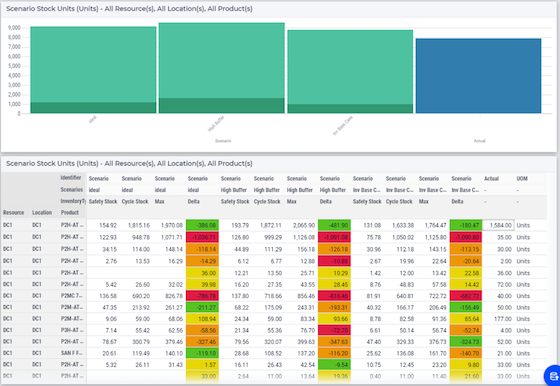The height and width of the screenshot is (386, 560).
Task: Click the dark safety stock segment of ideal bar
Action: coord(93,108)
